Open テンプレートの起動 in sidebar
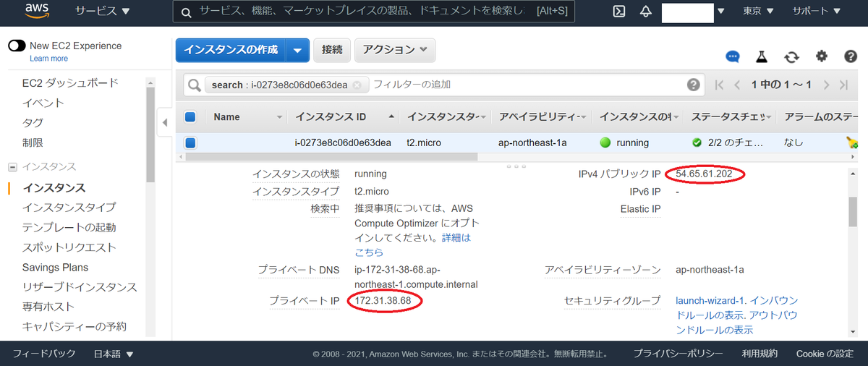The image size is (868, 366). pyautogui.click(x=69, y=227)
